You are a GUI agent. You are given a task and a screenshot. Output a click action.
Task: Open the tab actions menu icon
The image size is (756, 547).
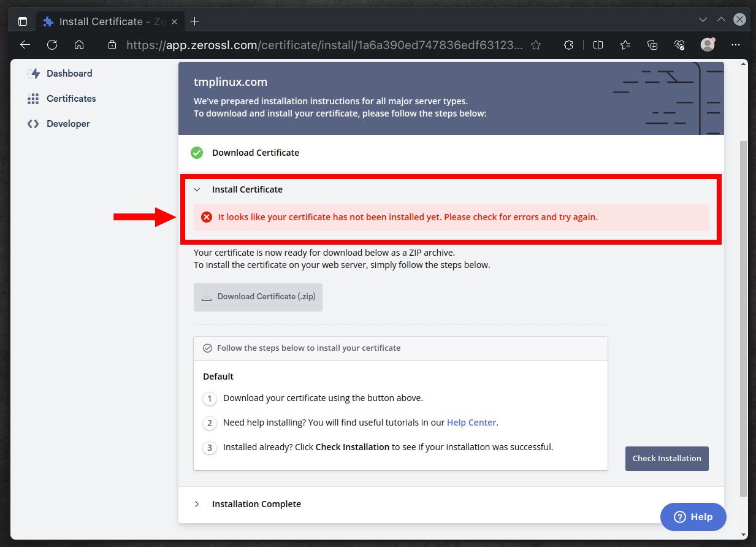[23, 21]
